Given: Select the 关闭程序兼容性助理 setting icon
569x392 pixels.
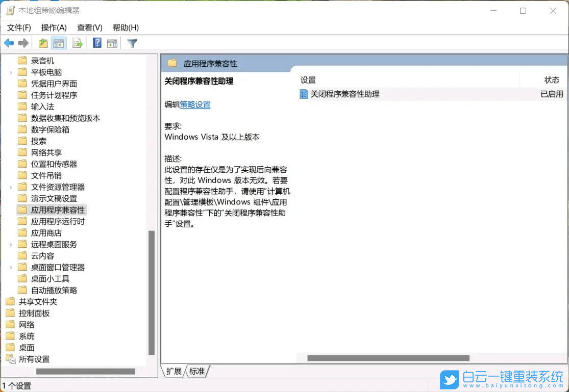Looking at the screenshot, I should pyautogui.click(x=303, y=94).
